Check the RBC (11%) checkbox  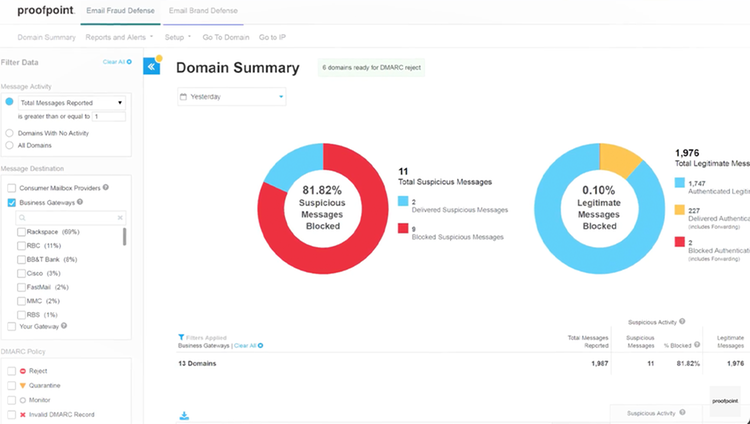(21, 246)
